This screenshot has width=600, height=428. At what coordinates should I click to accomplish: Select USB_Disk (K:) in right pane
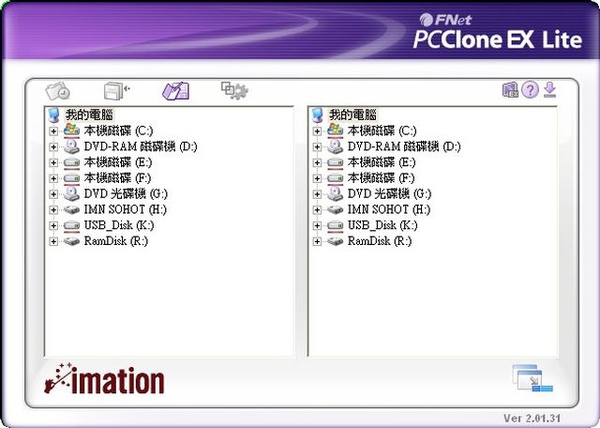click(383, 225)
